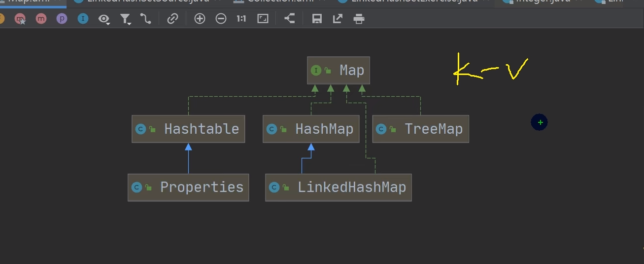Enable edge creation mode icon
The width and height of the screenshot is (644, 264).
(x=145, y=19)
